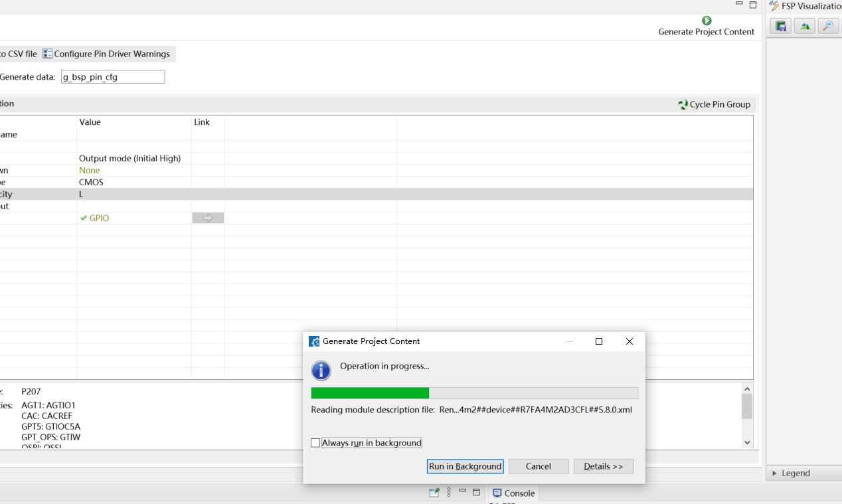
Task: Click the Link column header
Action: [x=202, y=122]
